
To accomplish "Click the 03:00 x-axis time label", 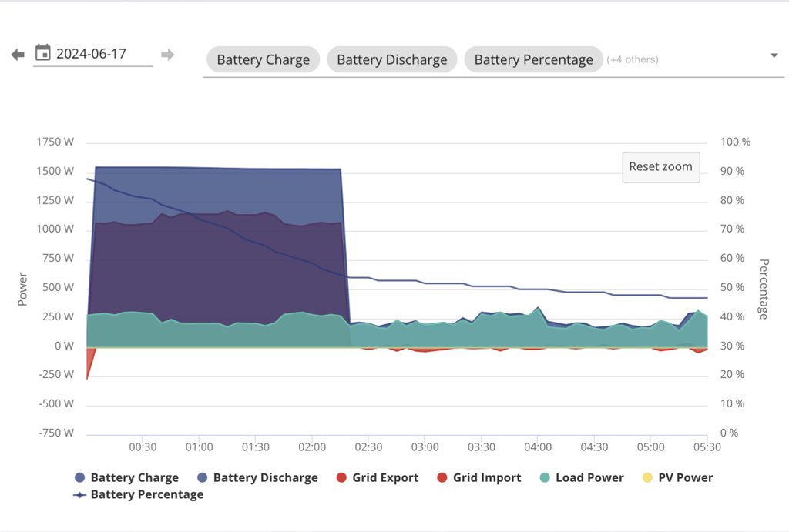I will click(425, 447).
